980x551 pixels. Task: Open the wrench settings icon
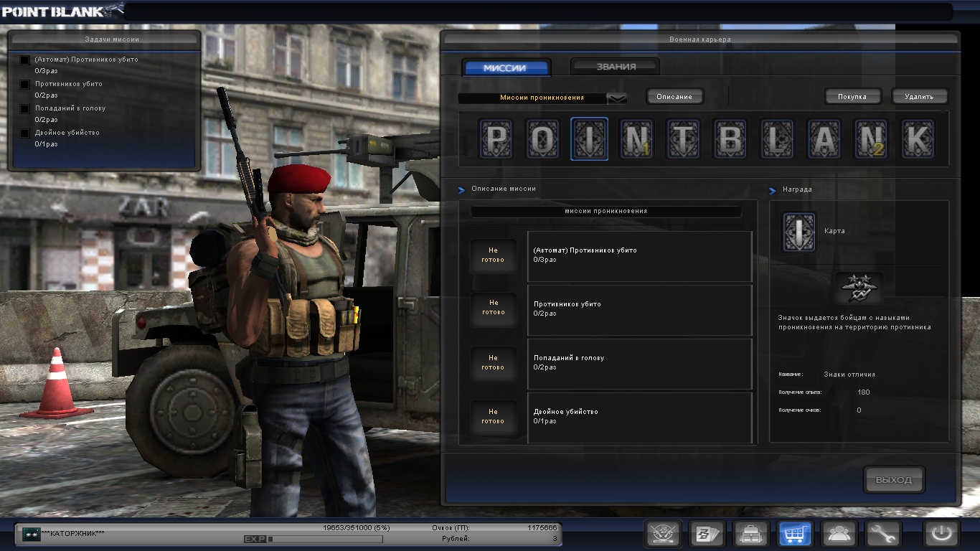pyautogui.click(x=882, y=534)
